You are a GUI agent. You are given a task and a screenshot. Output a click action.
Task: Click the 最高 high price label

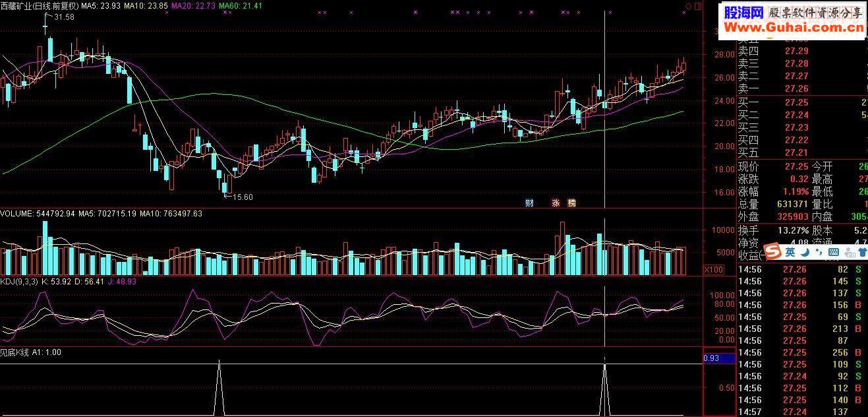pyautogui.click(x=821, y=179)
